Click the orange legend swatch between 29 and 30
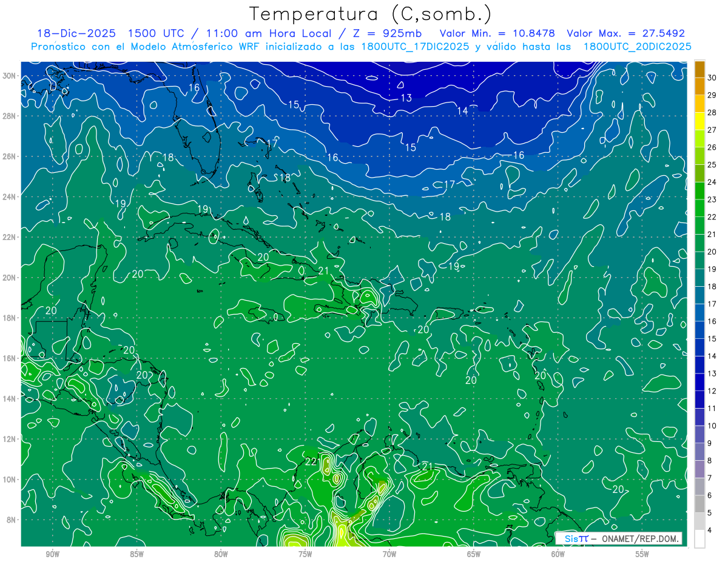This screenshot has height=562, width=728. coord(699,87)
